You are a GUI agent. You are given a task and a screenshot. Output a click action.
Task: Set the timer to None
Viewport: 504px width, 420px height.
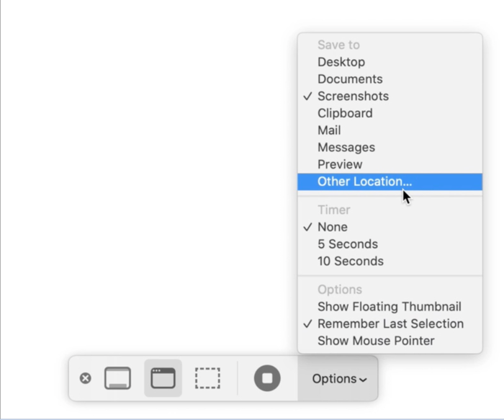tap(390, 227)
